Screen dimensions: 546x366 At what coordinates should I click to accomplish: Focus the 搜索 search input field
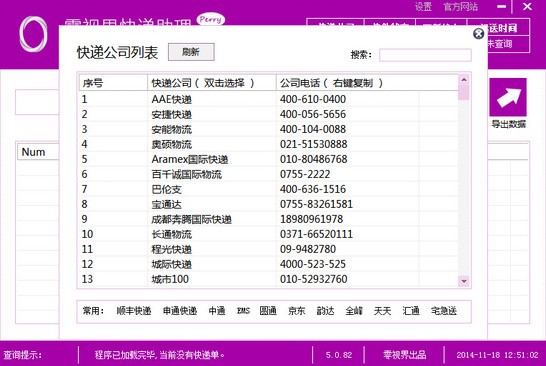[x=425, y=55]
